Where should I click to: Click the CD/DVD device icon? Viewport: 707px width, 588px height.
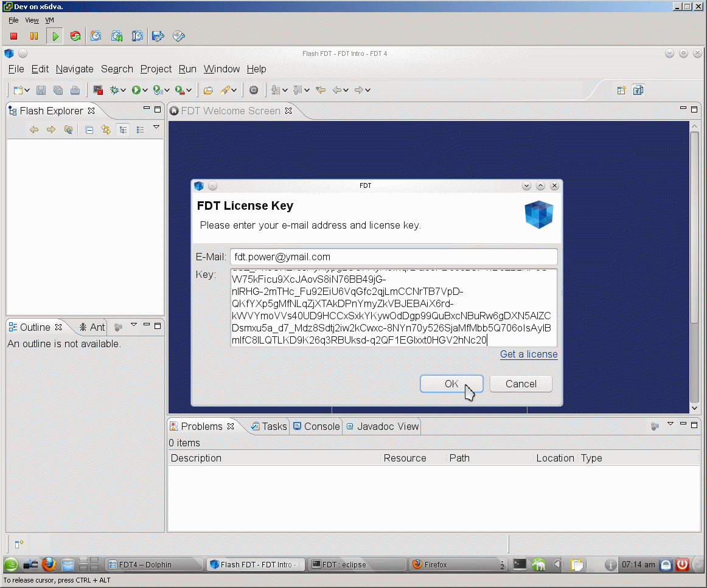178,36
